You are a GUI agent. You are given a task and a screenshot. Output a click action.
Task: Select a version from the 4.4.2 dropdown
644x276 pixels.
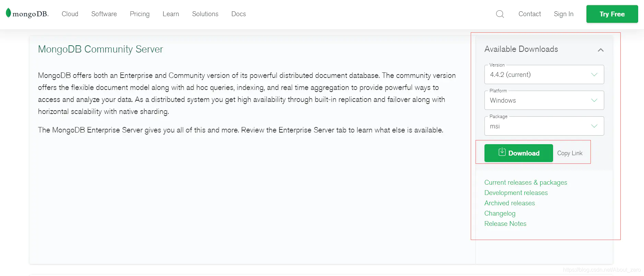coord(544,74)
